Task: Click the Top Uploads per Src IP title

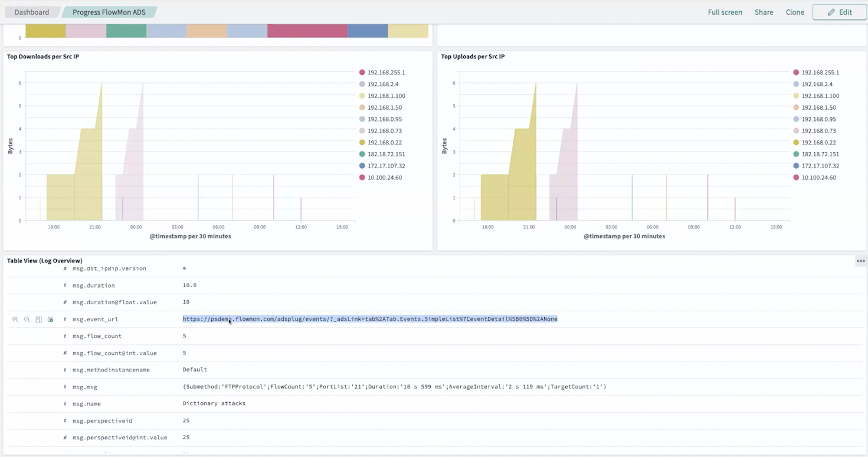Action: click(x=473, y=57)
